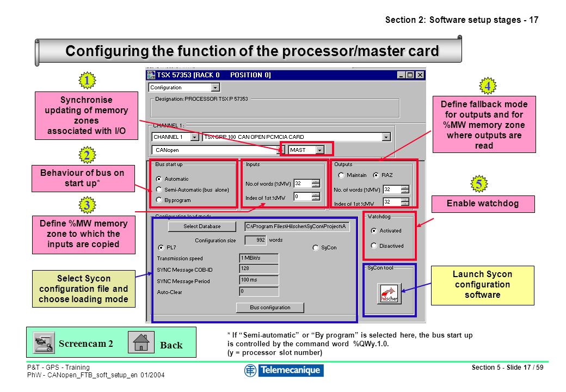Select Automatic bus start up
This screenshot has height=392, width=566.
point(159,179)
